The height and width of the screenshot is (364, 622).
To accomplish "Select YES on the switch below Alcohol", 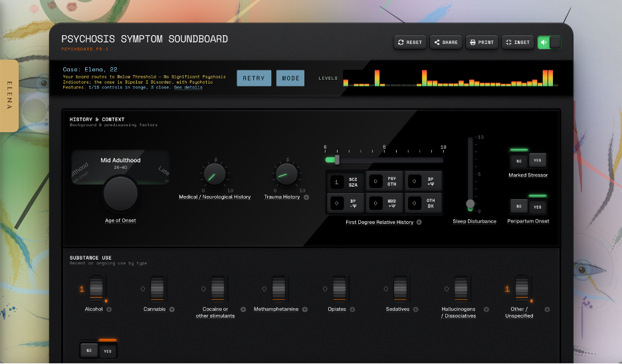I will point(108,351).
